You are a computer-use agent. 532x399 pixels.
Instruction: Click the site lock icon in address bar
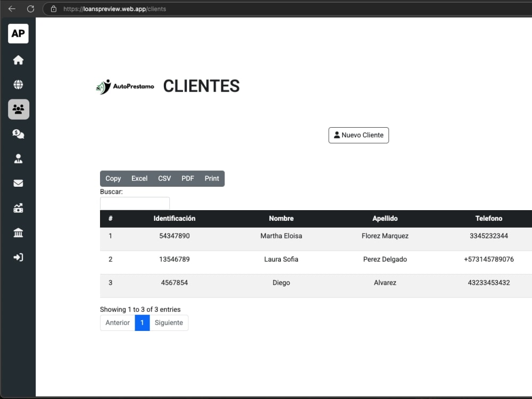(x=54, y=9)
